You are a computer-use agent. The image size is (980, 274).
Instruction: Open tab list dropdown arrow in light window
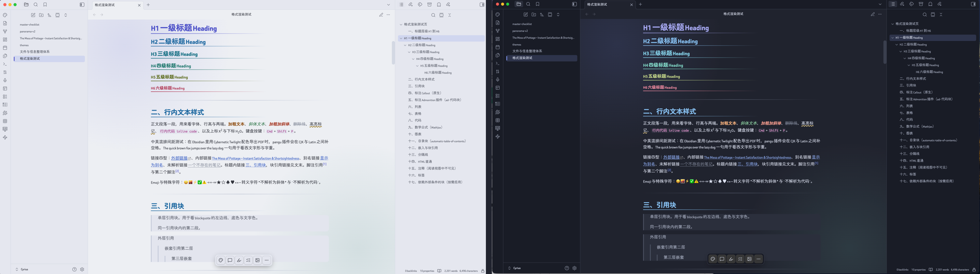389,5
